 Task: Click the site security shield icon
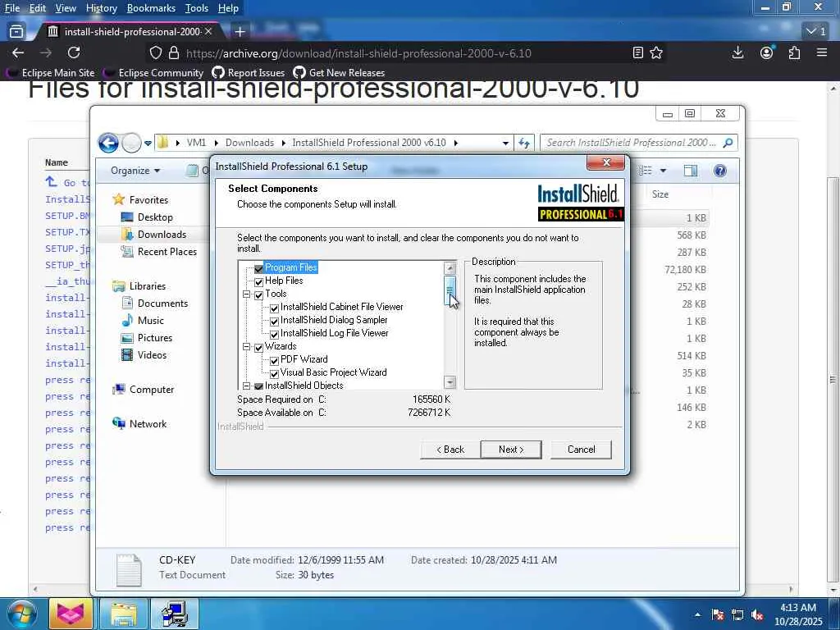[x=155, y=52]
